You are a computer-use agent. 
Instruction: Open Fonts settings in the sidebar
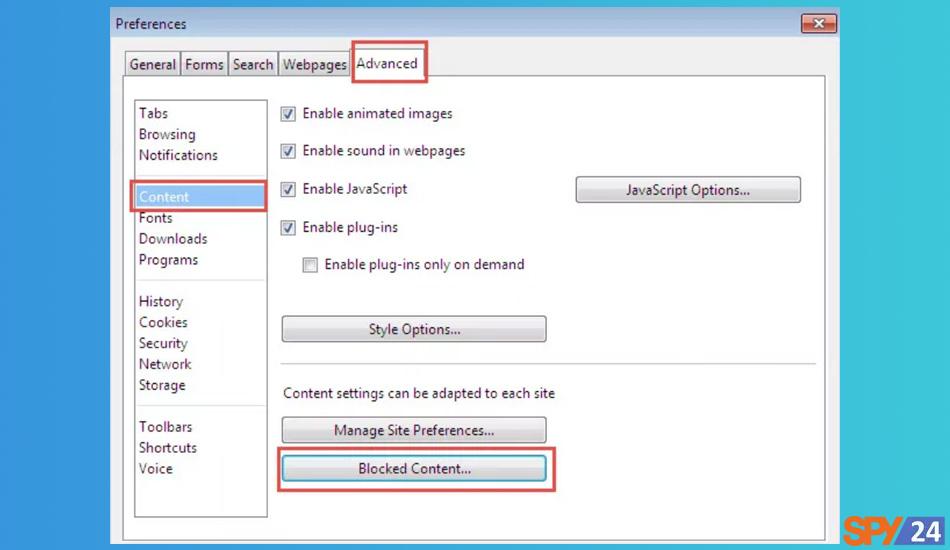(156, 217)
